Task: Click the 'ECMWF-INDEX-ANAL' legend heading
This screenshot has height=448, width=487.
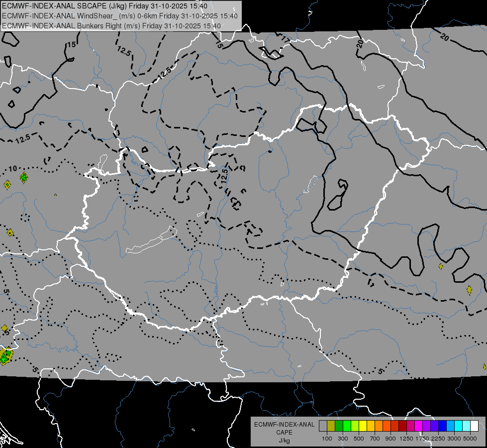Action: [x=284, y=425]
